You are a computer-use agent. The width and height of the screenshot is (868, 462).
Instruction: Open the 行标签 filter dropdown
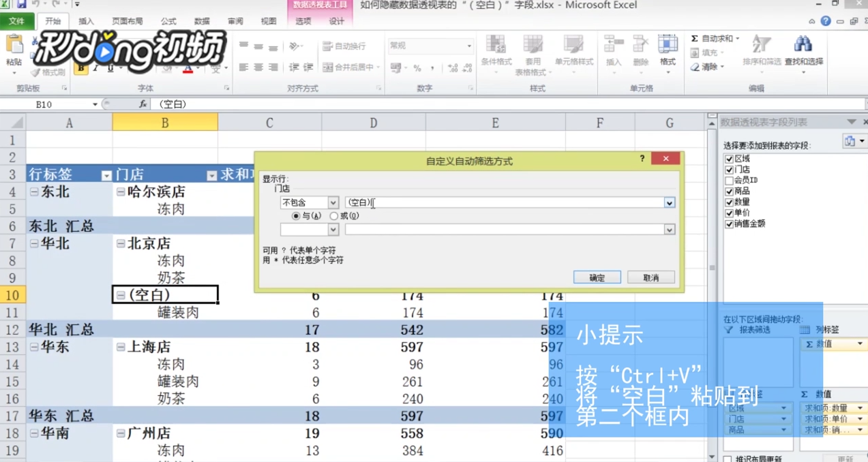(106, 176)
